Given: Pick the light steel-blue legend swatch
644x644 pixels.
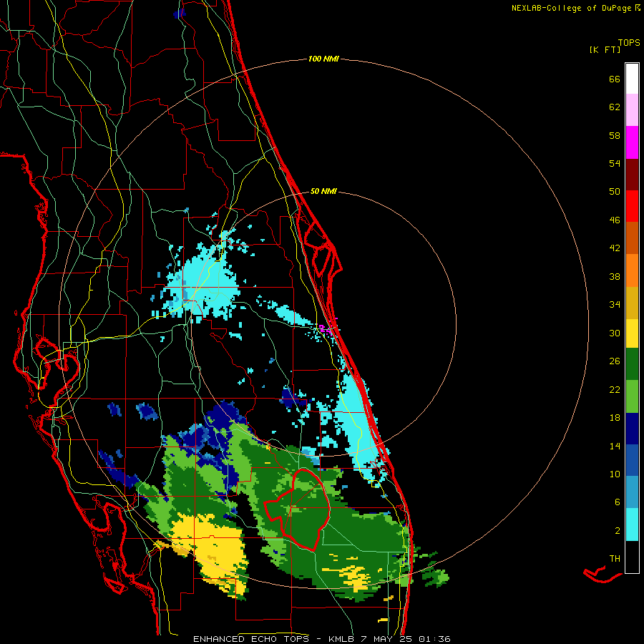Looking at the screenshot, I should coord(632,492).
